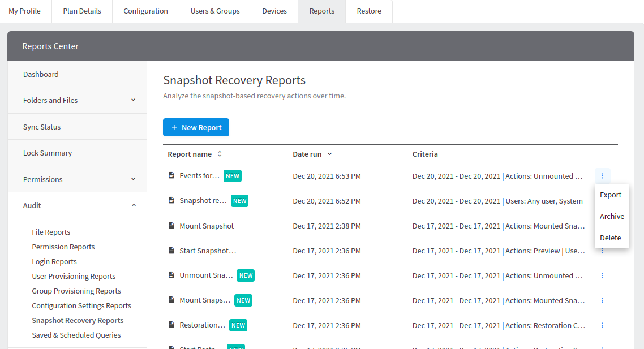Pick Delete from the row actions menu
The width and height of the screenshot is (644, 349).
pyautogui.click(x=610, y=238)
